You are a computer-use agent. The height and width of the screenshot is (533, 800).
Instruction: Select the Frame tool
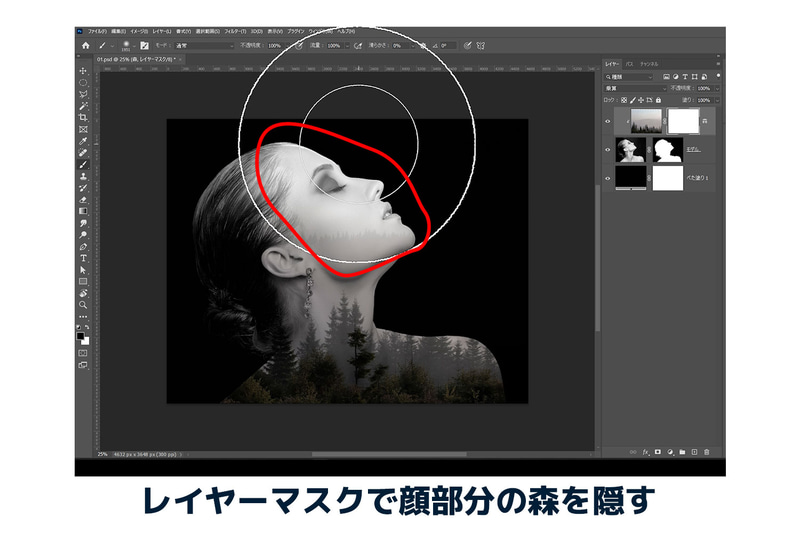point(83,130)
